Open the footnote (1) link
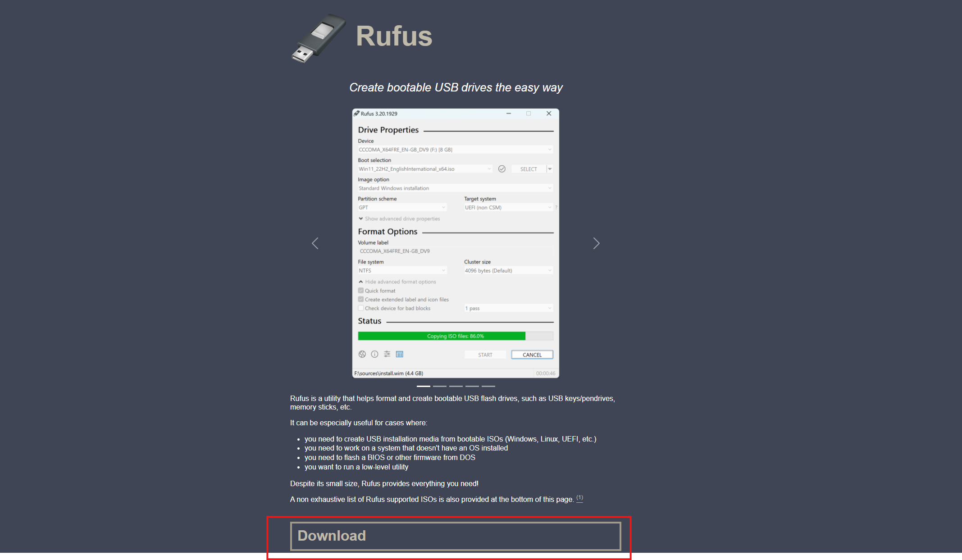Image resolution: width=962 pixels, height=560 pixels. click(579, 498)
